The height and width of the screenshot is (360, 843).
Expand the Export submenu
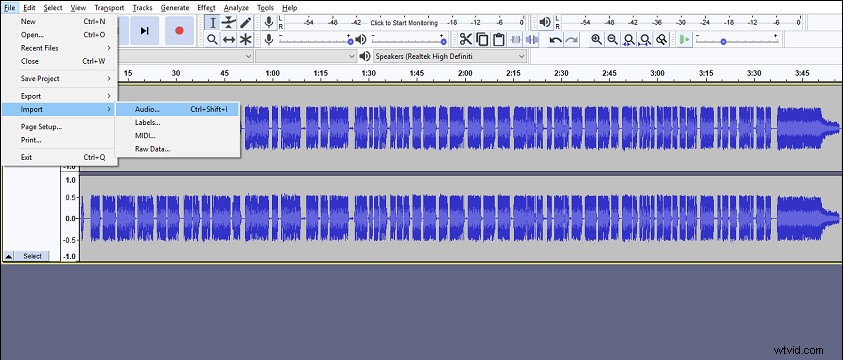tap(59, 96)
